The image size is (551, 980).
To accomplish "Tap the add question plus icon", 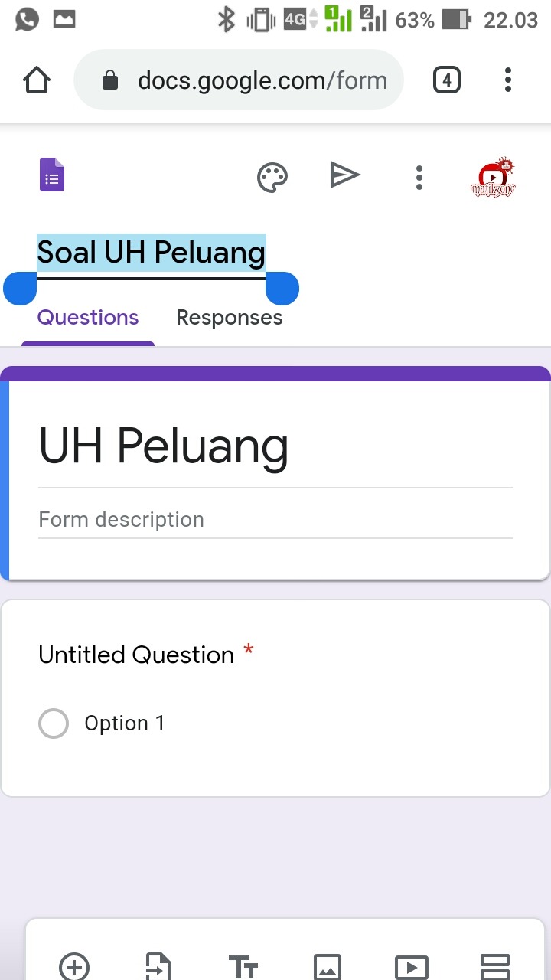I will coord(74,966).
